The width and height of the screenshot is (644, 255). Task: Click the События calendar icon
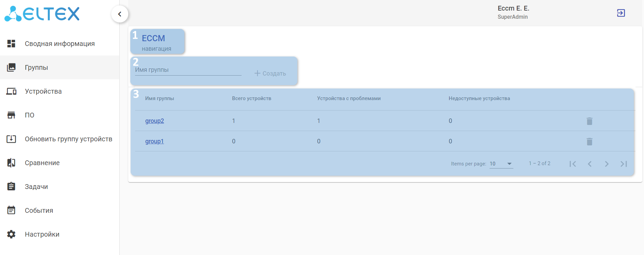click(x=11, y=210)
